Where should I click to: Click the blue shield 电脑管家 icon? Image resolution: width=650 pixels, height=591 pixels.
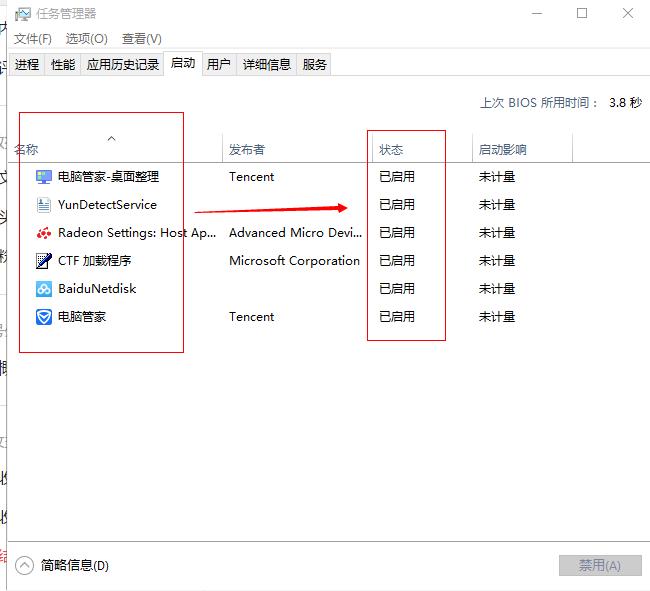[x=44, y=317]
